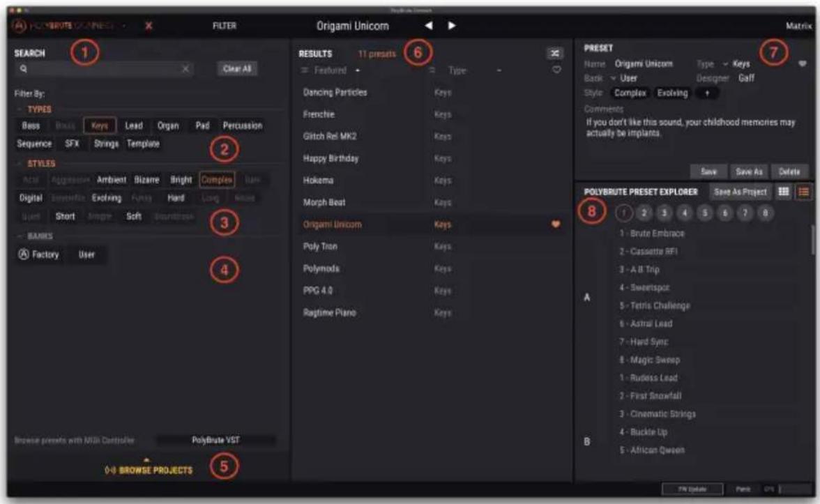The image size is (820, 504).
Task: Go to next preset with right arrow
Action: [x=452, y=25]
